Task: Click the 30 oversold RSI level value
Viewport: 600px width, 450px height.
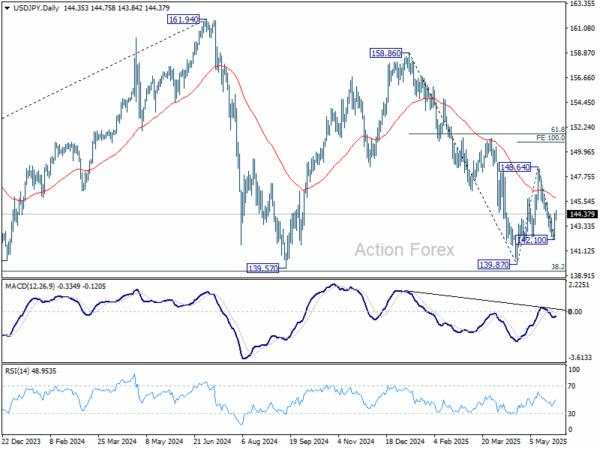Action: [572, 414]
